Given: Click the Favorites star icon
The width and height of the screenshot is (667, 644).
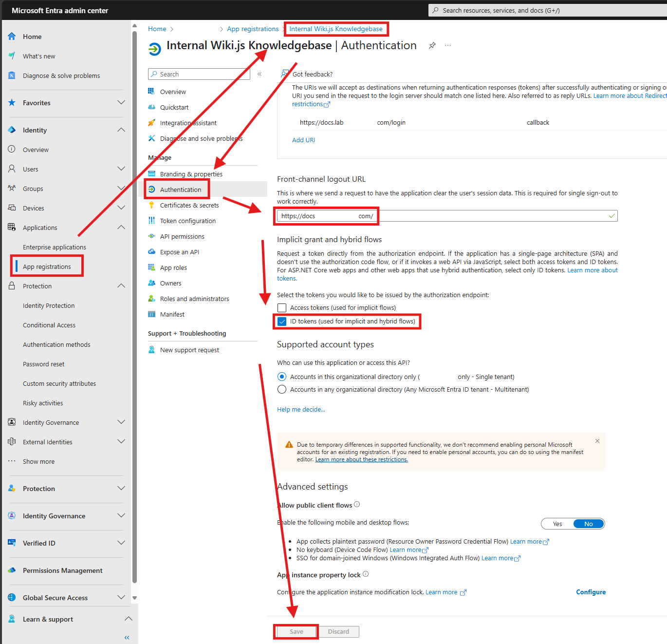Looking at the screenshot, I should tap(12, 103).
